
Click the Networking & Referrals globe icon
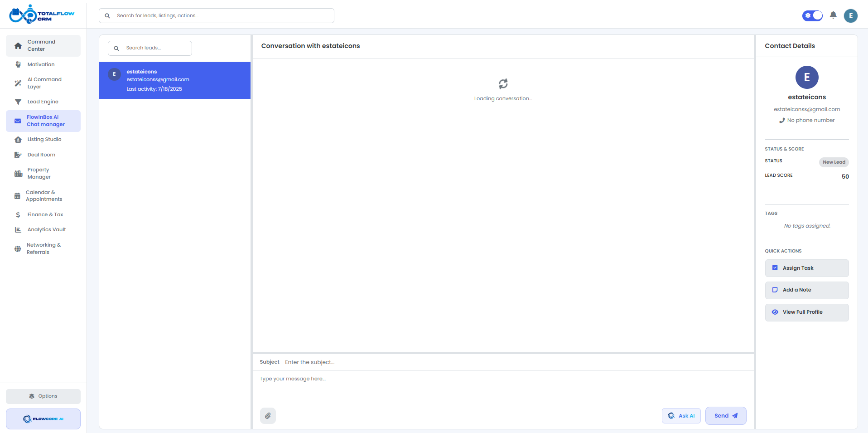[18, 248]
